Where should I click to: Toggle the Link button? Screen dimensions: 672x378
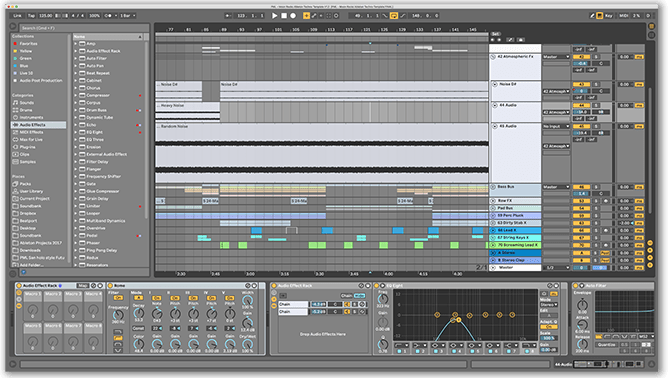click(x=17, y=15)
